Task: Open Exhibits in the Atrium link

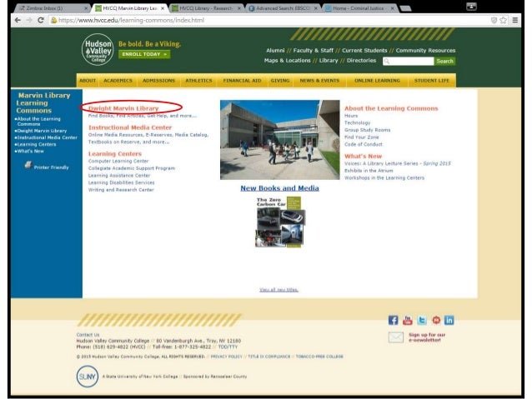Action: click(369, 171)
